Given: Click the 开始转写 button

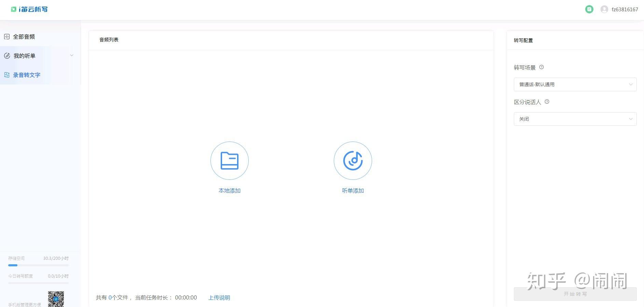Looking at the screenshot, I should 575,294.
